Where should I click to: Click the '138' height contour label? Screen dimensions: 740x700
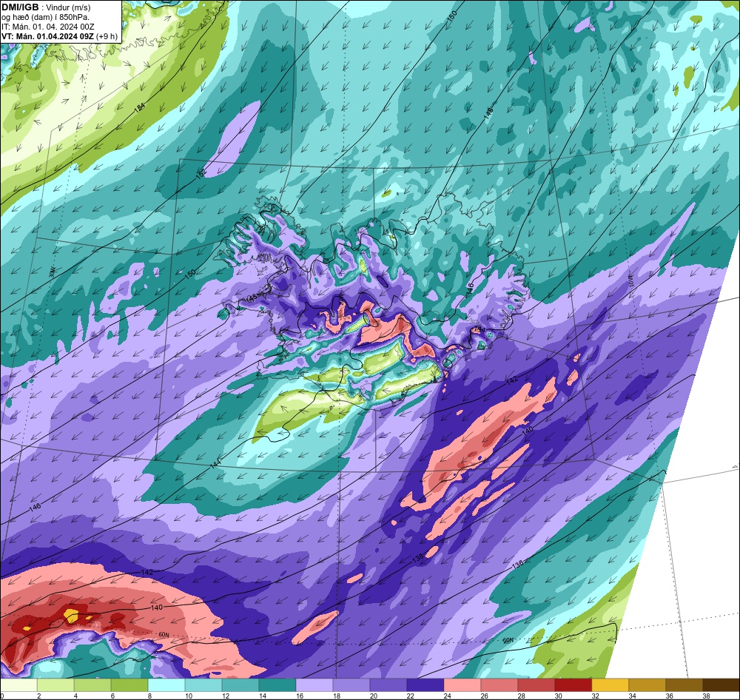pos(417,559)
